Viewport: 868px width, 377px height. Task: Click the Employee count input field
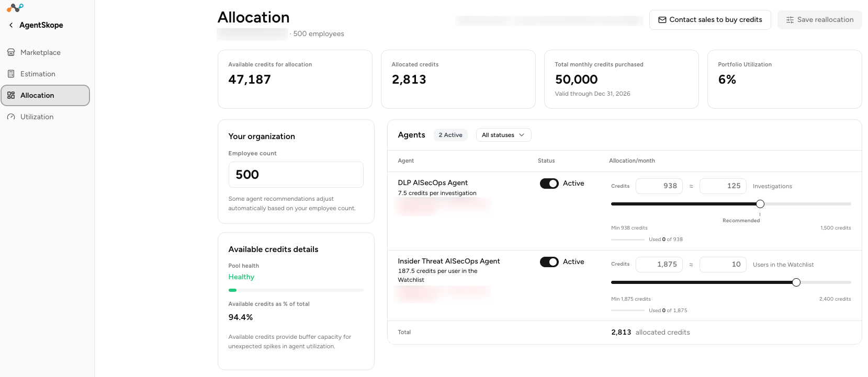(296, 175)
